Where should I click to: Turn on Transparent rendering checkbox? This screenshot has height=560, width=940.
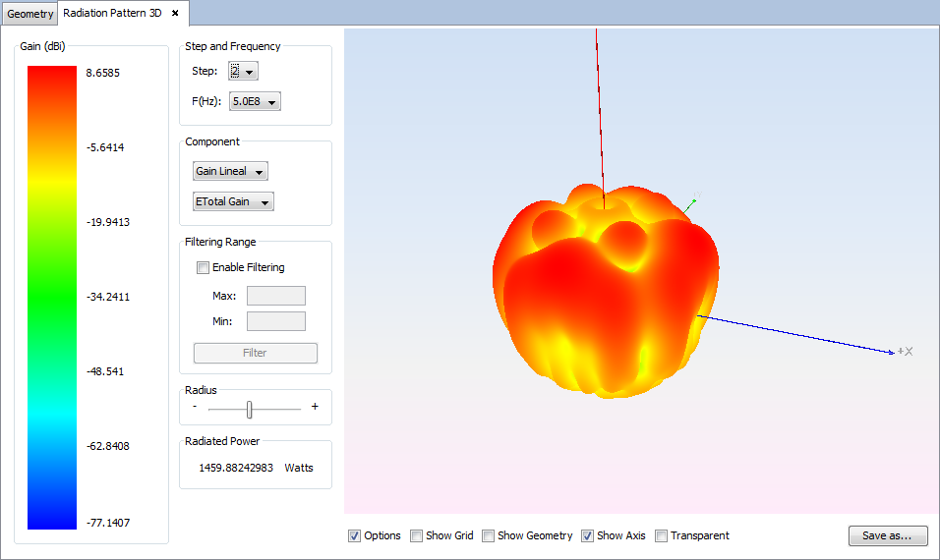click(662, 536)
